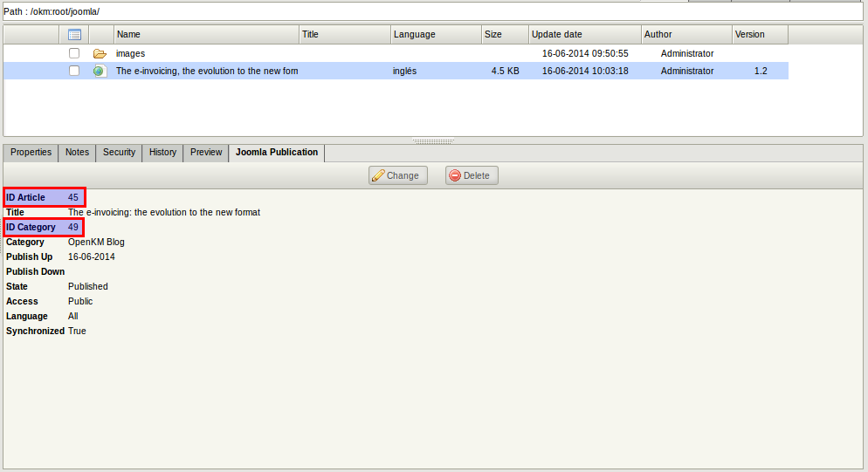Click the Delete button
Viewport: 868px width, 472px height.
pyautogui.click(x=472, y=175)
